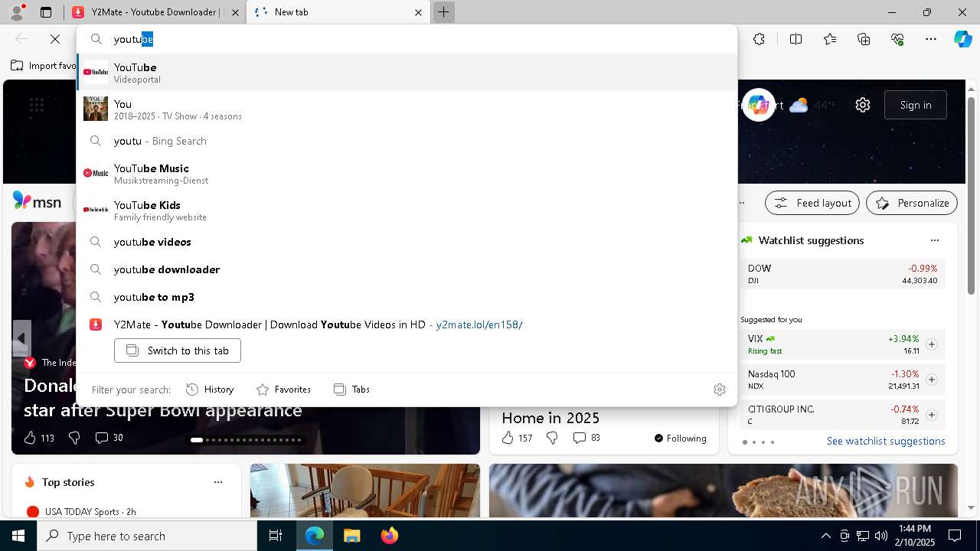
Task: Select youtube videos suggestion
Action: click(407, 242)
